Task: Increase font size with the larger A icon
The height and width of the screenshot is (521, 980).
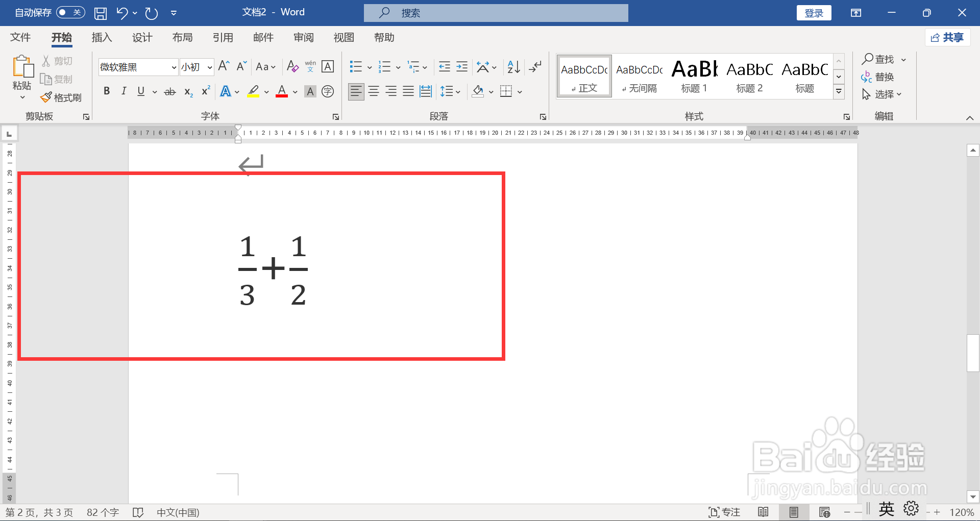Action: point(224,66)
